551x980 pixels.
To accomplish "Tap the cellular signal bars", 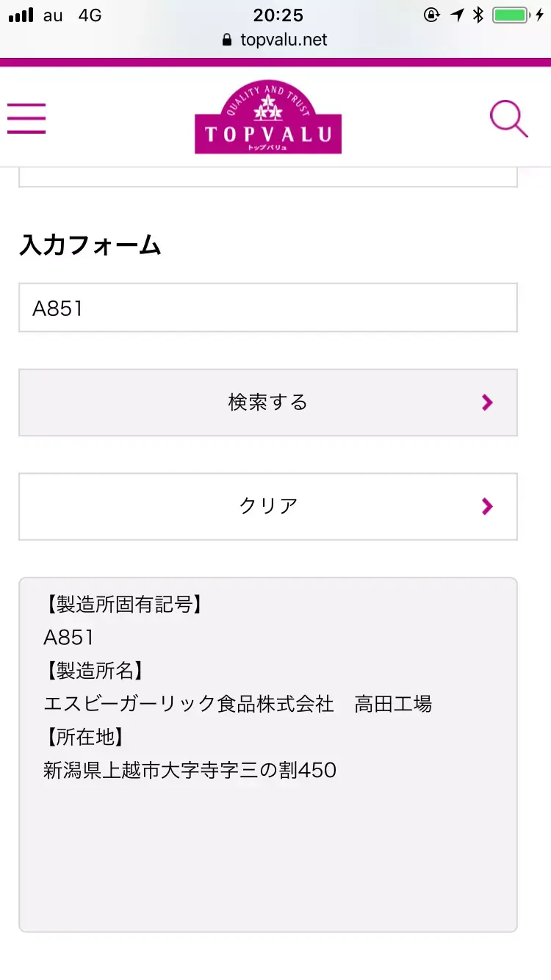I will click(x=21, y=15).
